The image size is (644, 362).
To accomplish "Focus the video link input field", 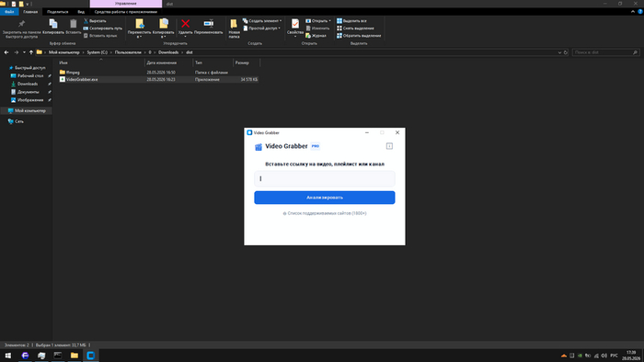I will click(x=325, y=179).
